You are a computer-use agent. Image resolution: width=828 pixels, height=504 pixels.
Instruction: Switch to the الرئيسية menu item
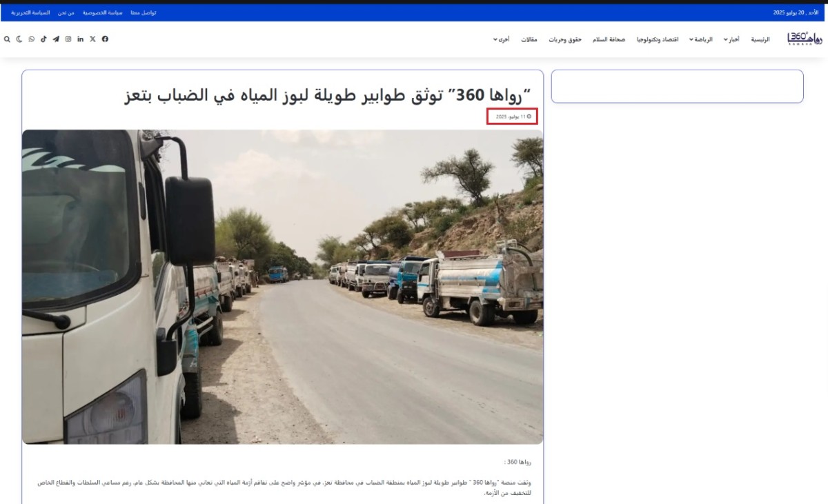pos(761,39)
